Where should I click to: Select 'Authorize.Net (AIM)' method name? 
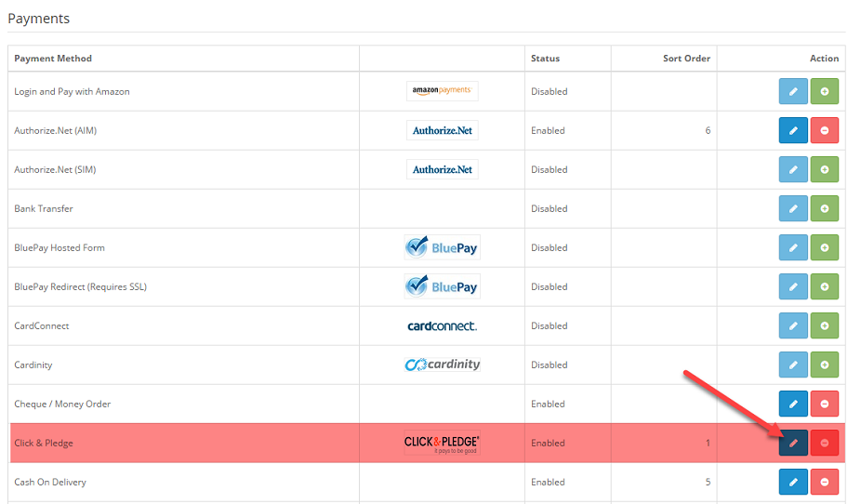[x=55, y=130]
